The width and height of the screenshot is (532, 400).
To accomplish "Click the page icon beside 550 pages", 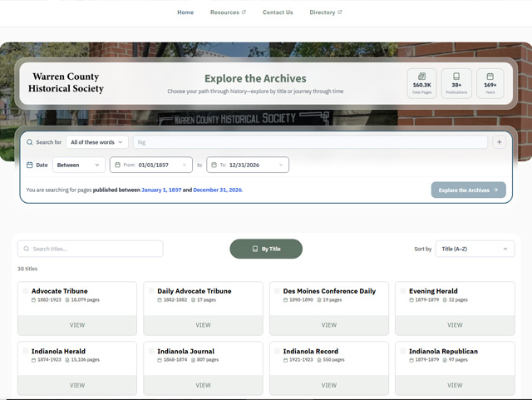I will coord(319,360).
